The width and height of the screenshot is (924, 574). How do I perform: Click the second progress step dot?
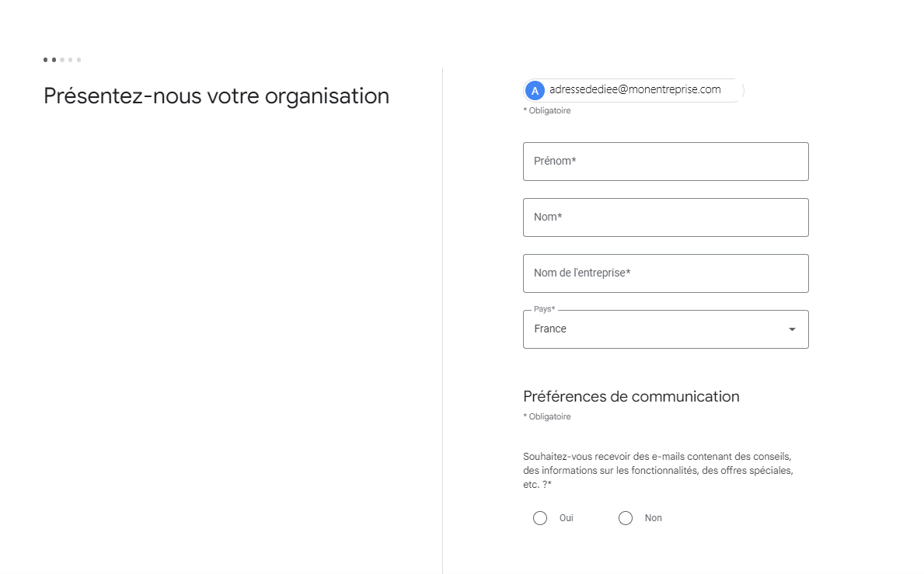click(54, 60)
